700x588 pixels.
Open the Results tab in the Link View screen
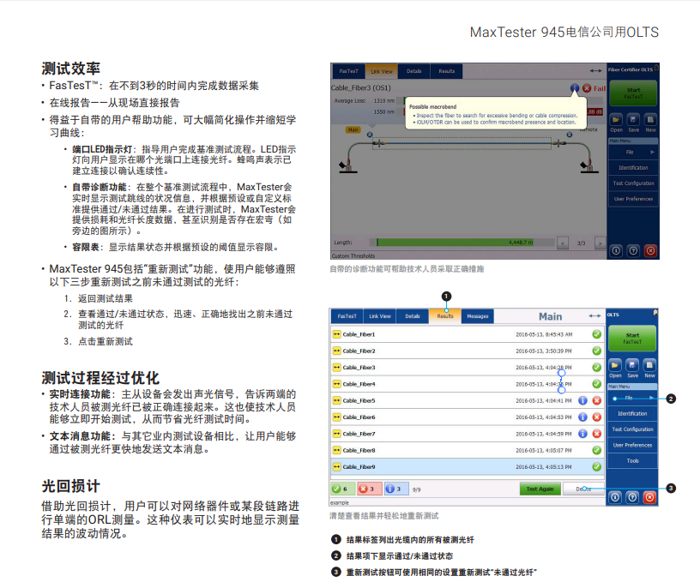(x=446, y=71)
